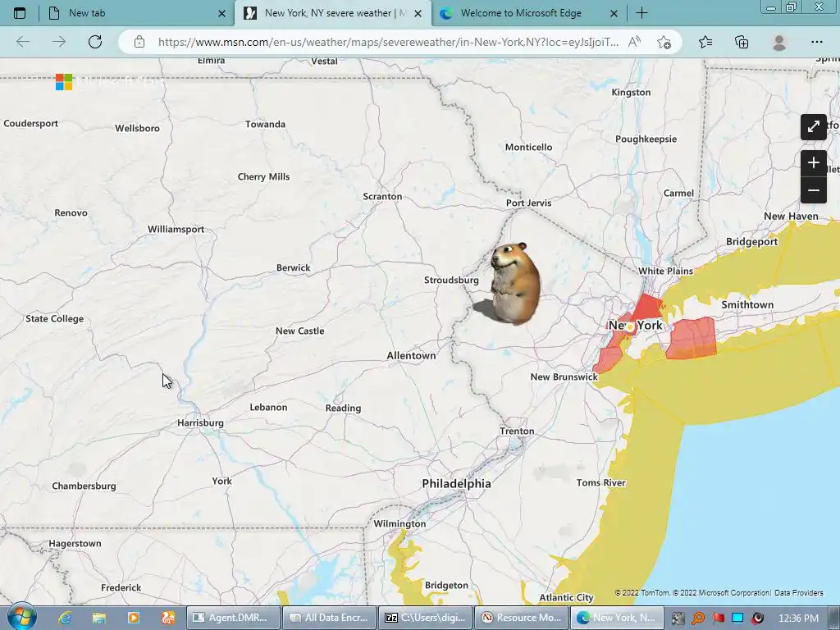Open the media player taskbar icon
Viewport: 840px width, 630px height.
coord(134,618)
